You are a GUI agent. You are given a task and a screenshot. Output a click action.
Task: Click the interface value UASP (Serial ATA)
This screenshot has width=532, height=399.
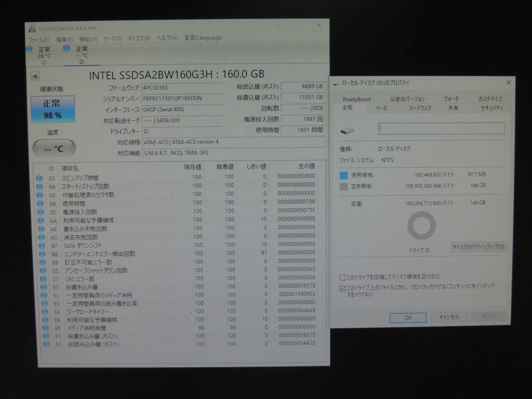coord(163,109)
